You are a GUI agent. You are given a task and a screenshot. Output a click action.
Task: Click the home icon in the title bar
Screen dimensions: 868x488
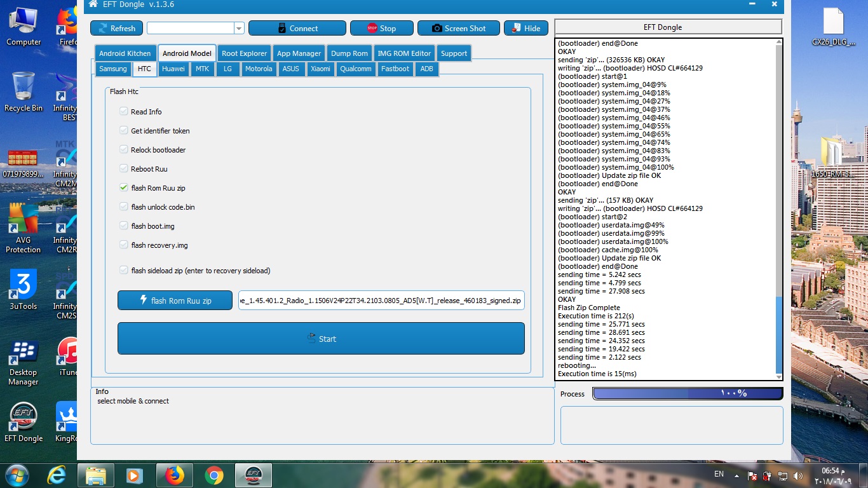(x=93, y=4)
